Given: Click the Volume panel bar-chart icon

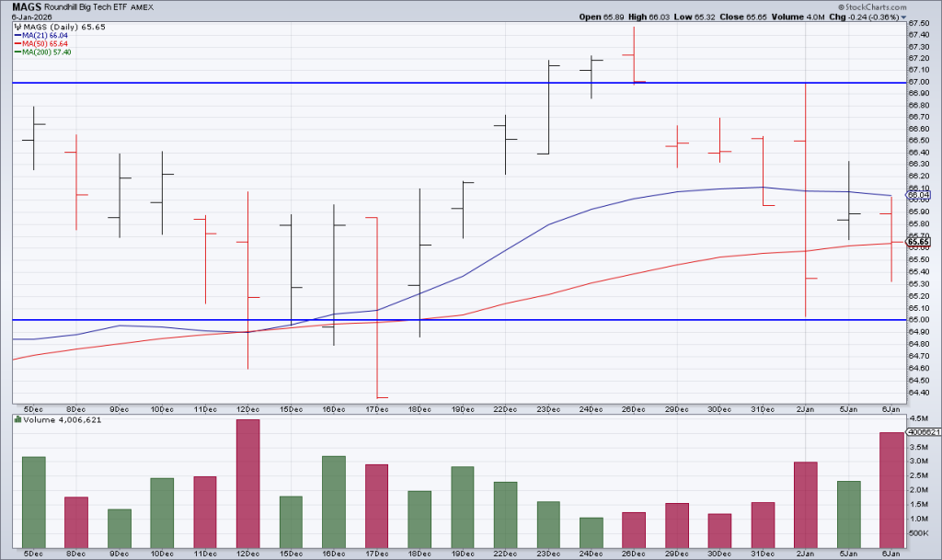Looking at the screenshot, I should (16, 420).
